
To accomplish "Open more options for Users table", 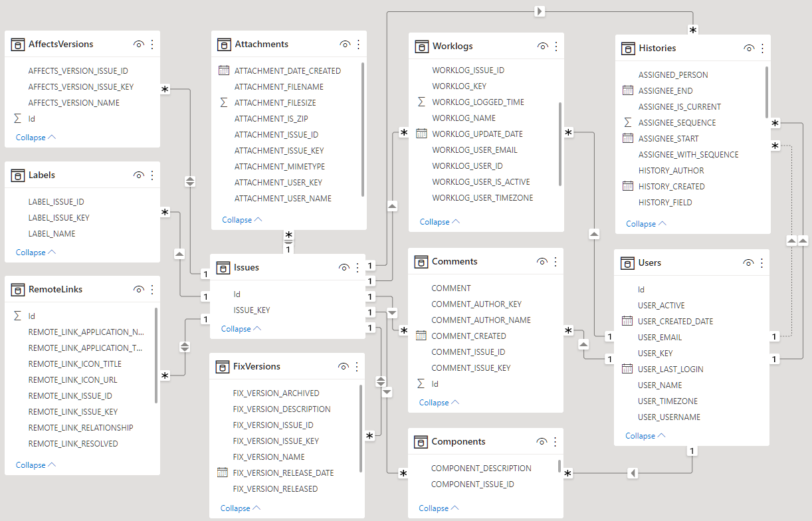I will (761, 262).
